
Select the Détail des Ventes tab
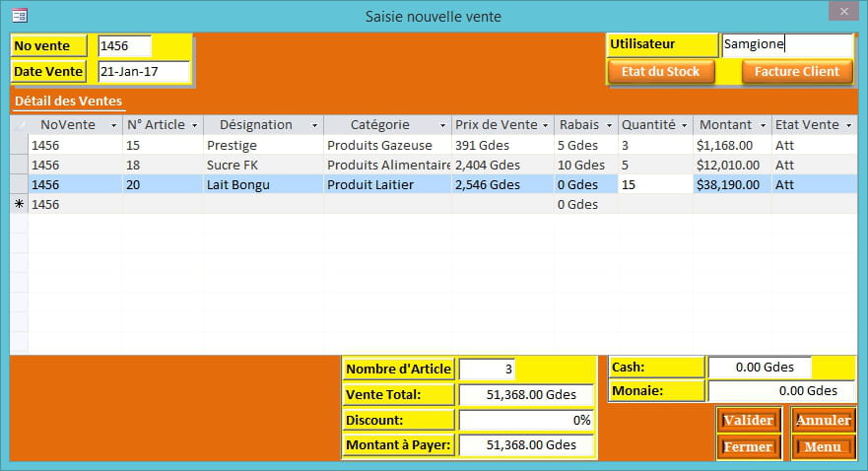point(68,101)
